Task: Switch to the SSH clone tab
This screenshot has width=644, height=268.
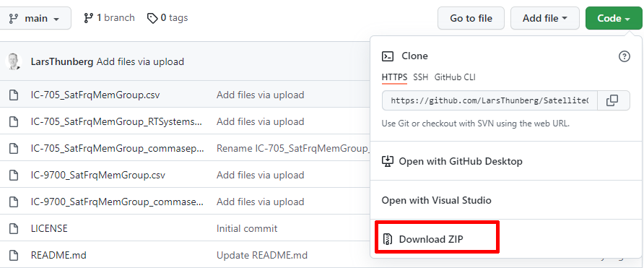Action: pyautogui.click(x=421, y=77)
